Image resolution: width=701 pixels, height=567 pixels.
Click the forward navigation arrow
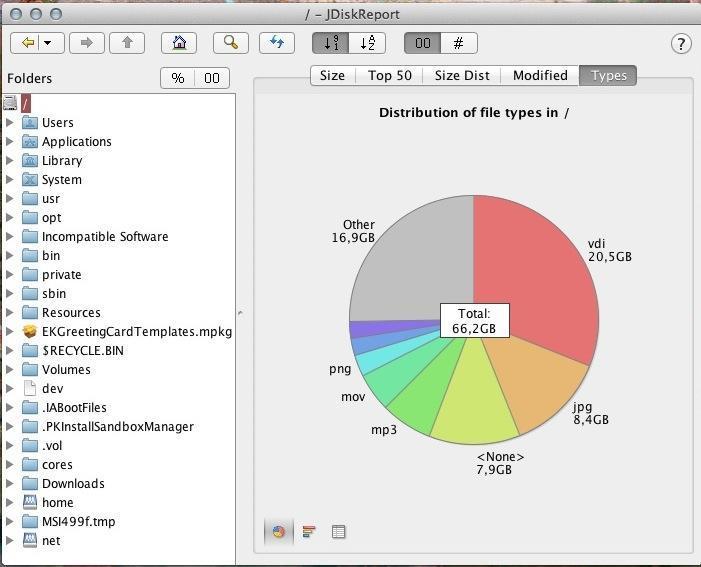click(87, 43)
